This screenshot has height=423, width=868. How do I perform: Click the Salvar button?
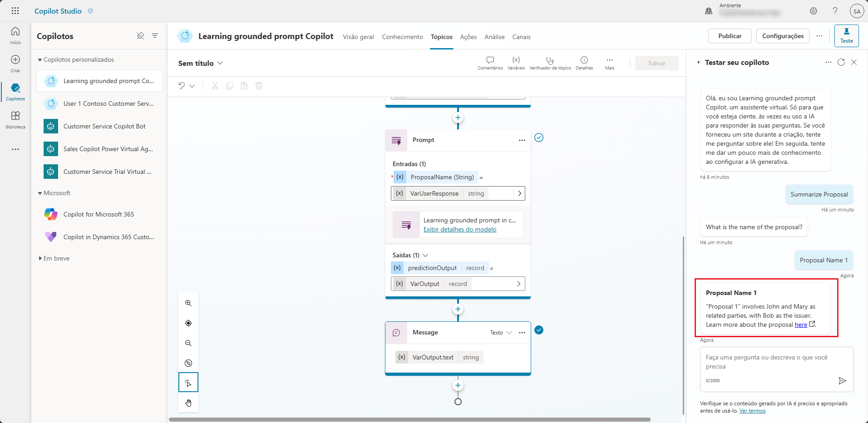tap(656, 63)
